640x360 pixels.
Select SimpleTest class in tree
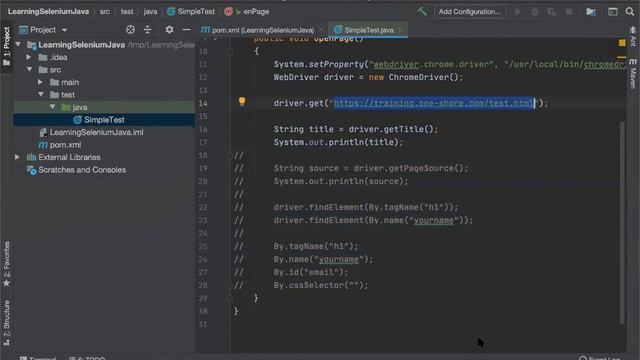click(x=104, y=120)
